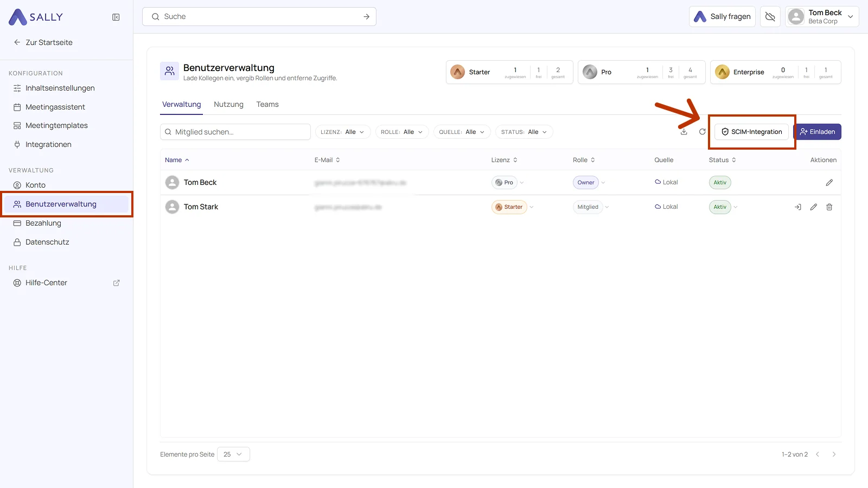
Task: Click Lokal source for Tom Beck
Action: tap(666, 183)
